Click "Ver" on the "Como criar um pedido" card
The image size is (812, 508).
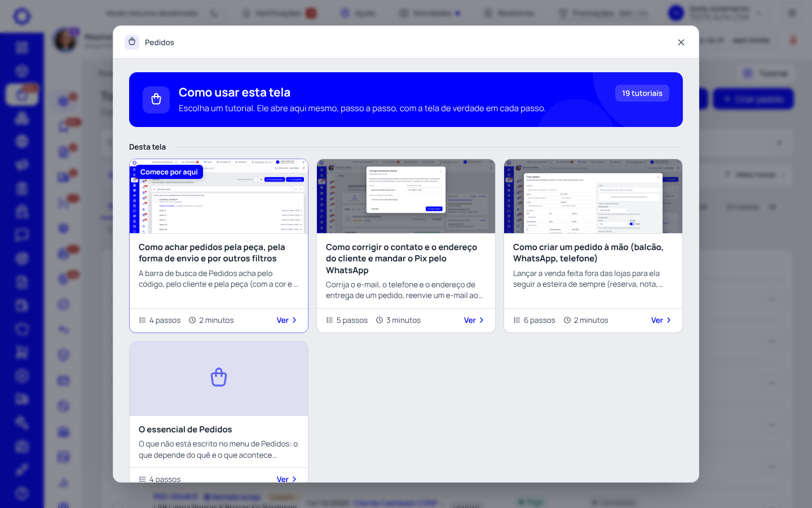661,320
